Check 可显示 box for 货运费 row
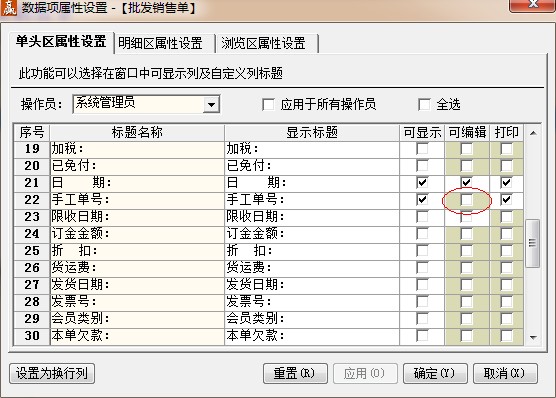The image size is (556, 398). coord(422,268)
